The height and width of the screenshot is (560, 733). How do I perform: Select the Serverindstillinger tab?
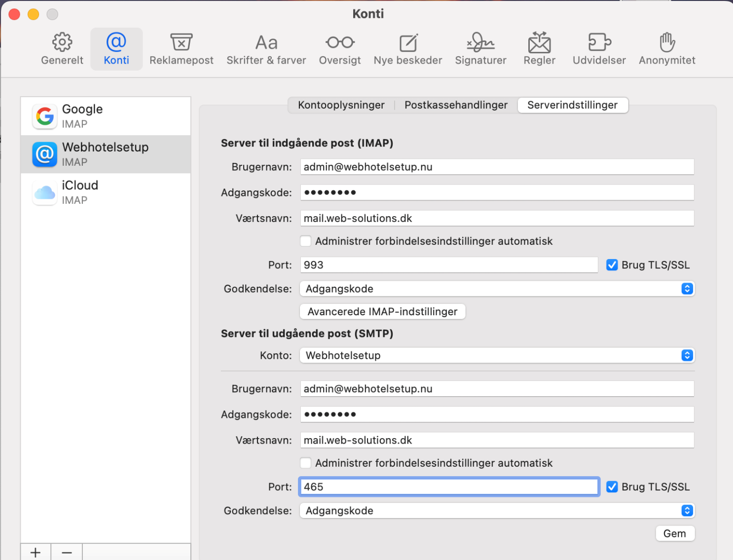(573, 105)
